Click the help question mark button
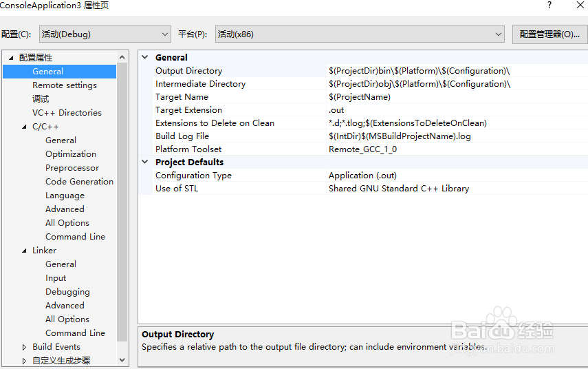 (549, 6)
